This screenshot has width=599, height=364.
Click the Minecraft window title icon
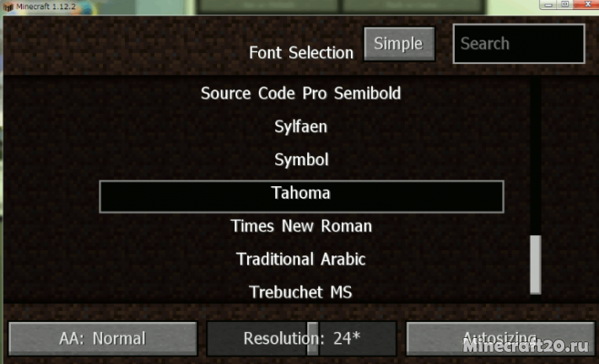[8, 7]
